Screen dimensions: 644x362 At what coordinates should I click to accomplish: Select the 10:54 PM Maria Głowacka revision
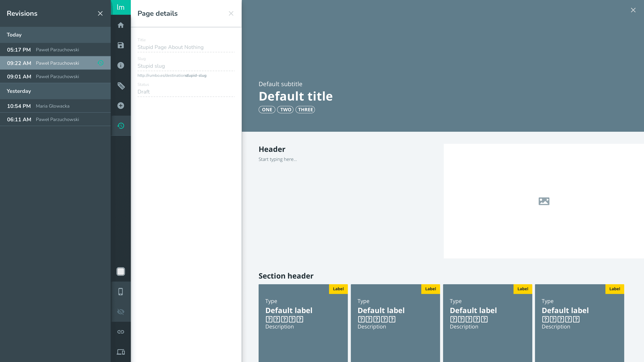(x=55, y=106)
